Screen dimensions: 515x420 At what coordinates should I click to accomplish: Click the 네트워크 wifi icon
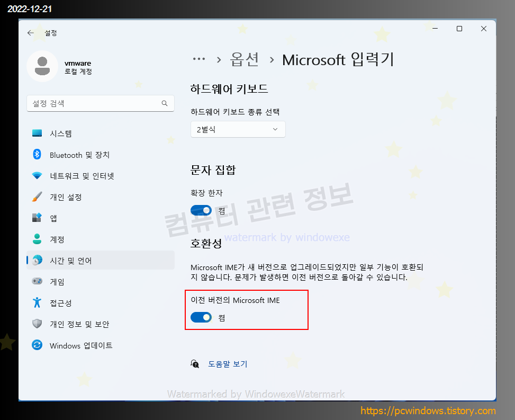point(37,176)
